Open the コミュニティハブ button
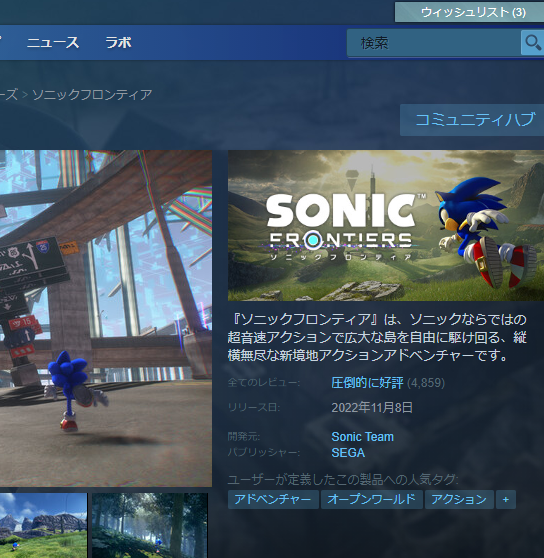Screen dimensions: 544x558 pos(472,120)
